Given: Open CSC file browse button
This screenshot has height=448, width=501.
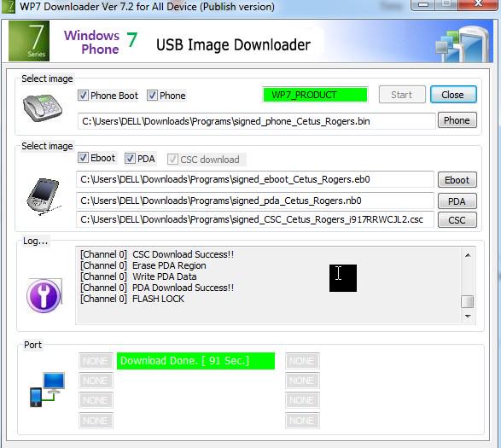Looking at the screenshot, I should [457, 220].
